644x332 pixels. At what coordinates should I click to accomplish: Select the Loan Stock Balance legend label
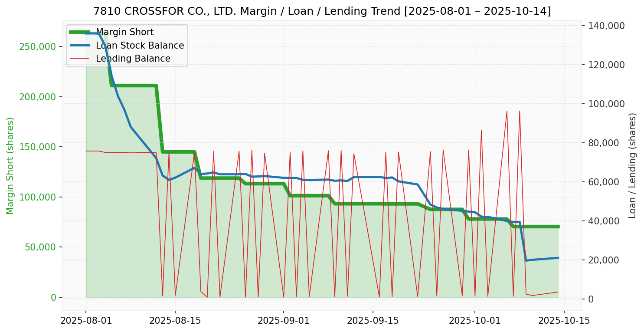point(140,46)
